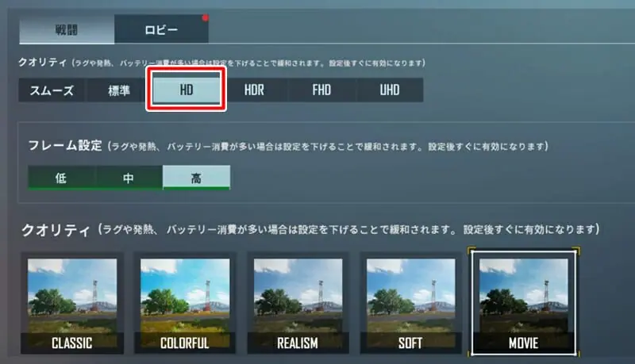Select スムーズ graphics quality
This screenshot has height=364, width=635.
(x=52, y=90)
